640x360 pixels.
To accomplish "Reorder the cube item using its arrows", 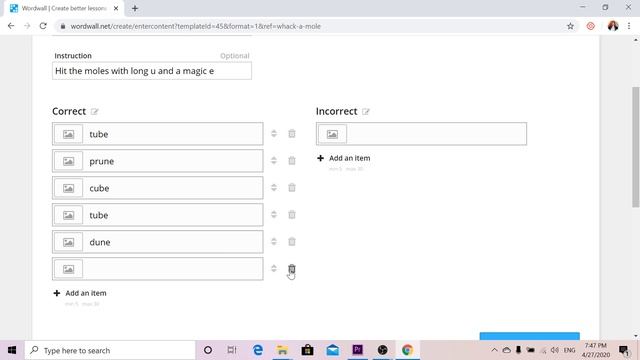I will tap(274, 188).
